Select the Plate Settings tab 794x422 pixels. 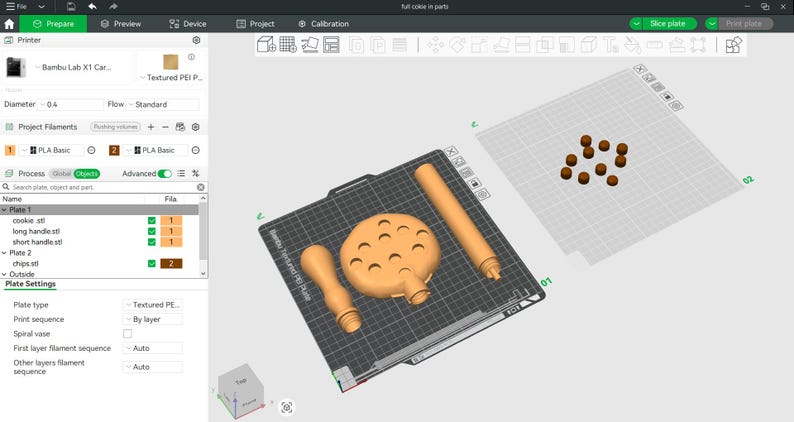(x=30, y=284)
